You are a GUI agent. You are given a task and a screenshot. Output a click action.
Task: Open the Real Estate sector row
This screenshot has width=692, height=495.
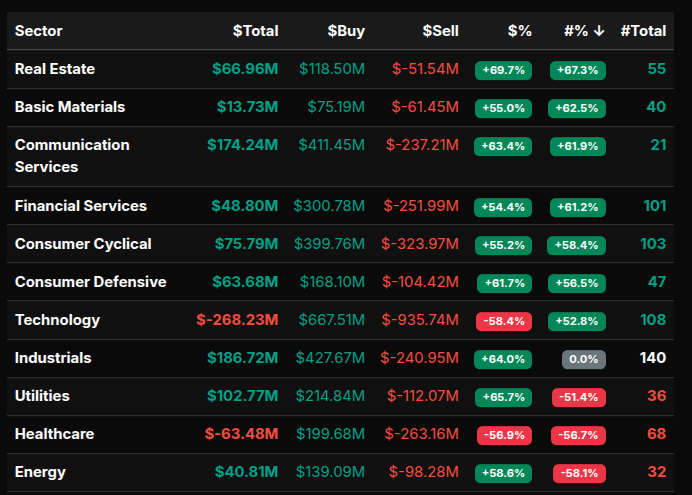click(x=55, y=69)
